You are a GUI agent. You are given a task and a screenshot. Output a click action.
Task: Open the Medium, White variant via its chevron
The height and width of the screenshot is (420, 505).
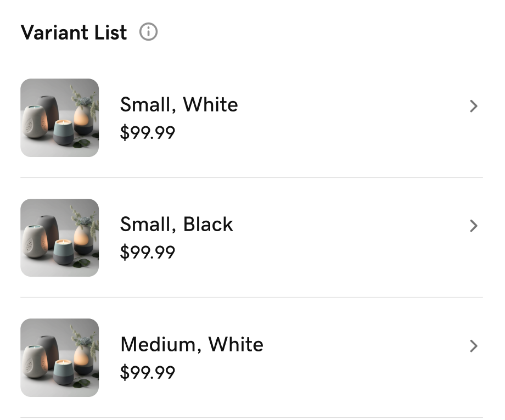pyautogui.click(x=474, y=346)
